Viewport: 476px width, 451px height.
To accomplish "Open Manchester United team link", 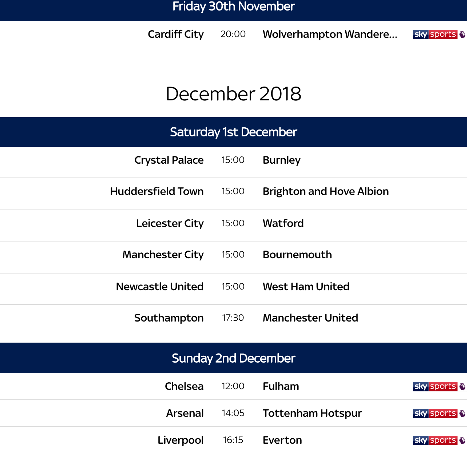I will tap(310, 318).
